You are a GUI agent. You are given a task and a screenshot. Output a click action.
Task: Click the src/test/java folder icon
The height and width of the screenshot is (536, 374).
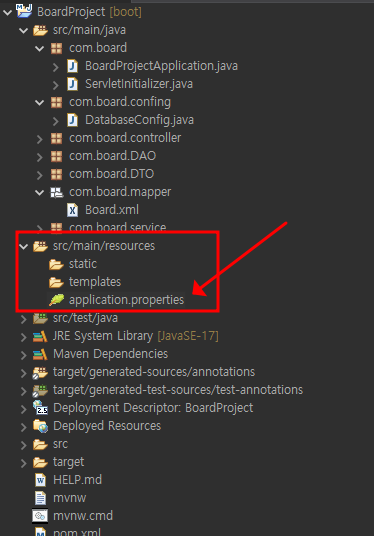(40, 318)
